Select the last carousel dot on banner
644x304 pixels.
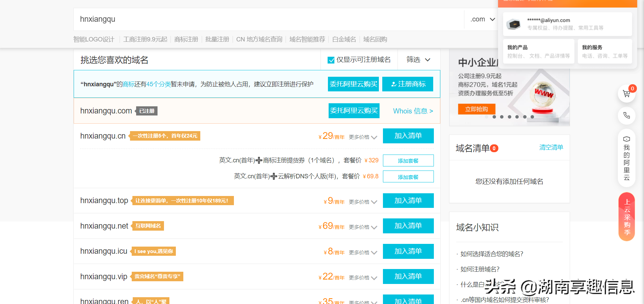tap(532, 117)
